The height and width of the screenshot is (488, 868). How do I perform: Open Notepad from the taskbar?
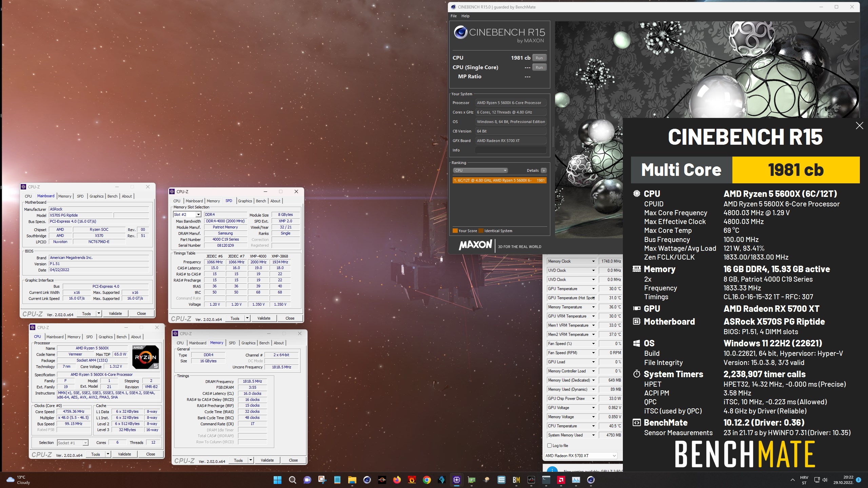tap(337, 480)
